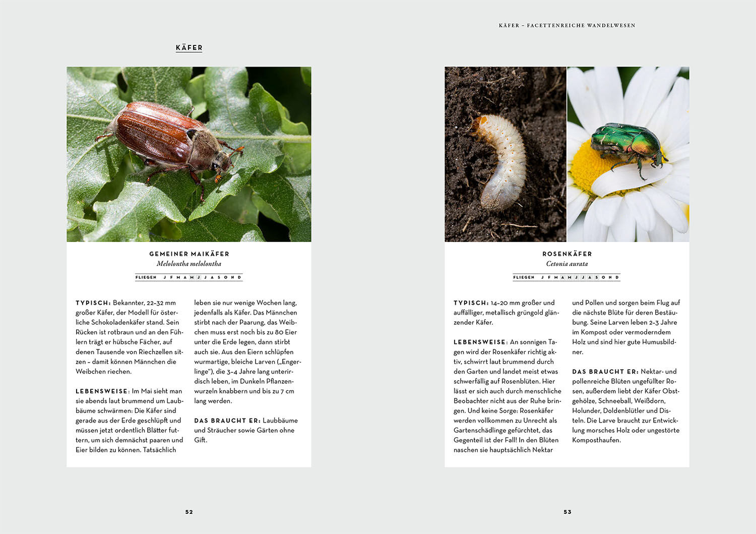Click the Maikäfer beetle photo on oak leaves

(x=188, y=154)
